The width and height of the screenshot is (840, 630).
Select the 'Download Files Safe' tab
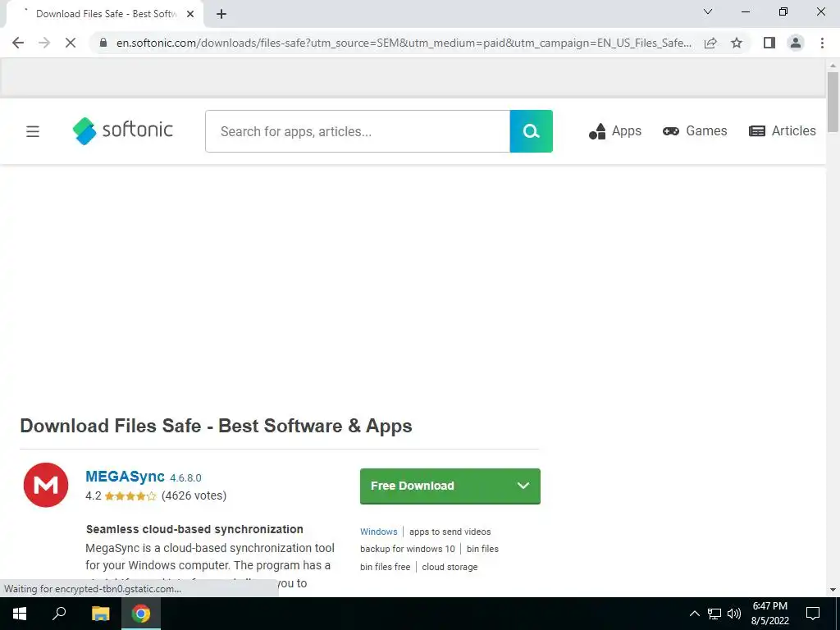pyautogui.click(x=104, y=14)
